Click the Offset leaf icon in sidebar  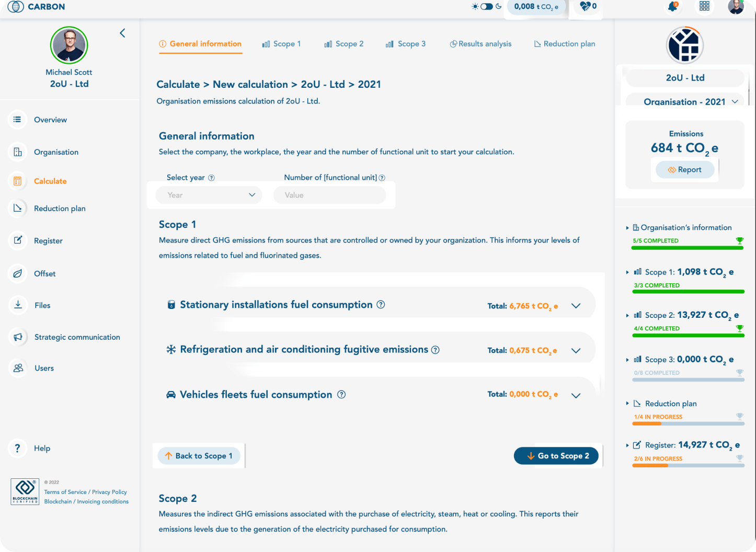pyautogui.click(x=17, y=273)
